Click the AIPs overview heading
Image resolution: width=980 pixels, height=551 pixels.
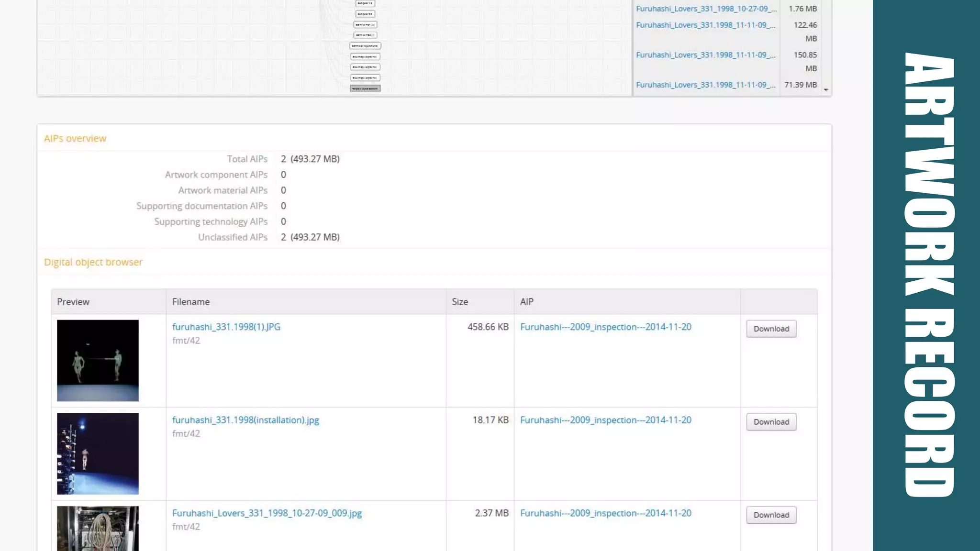[75, 138]
